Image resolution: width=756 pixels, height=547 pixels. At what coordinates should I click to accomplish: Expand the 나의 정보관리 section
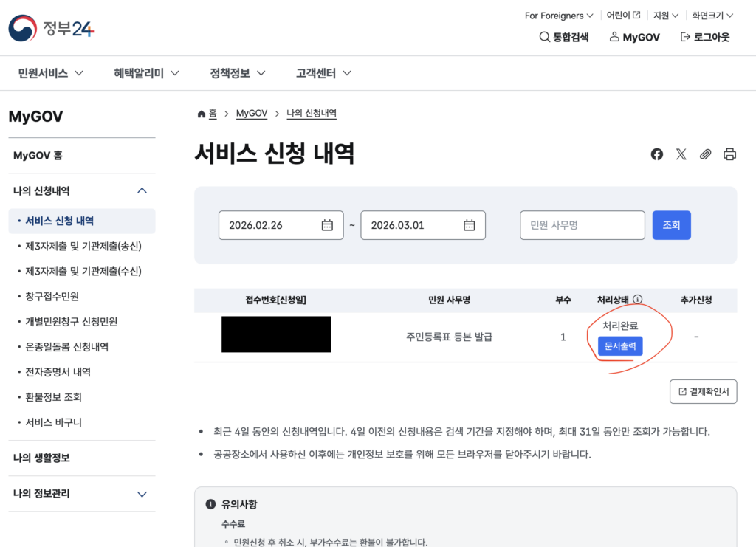tap(142, 494)
